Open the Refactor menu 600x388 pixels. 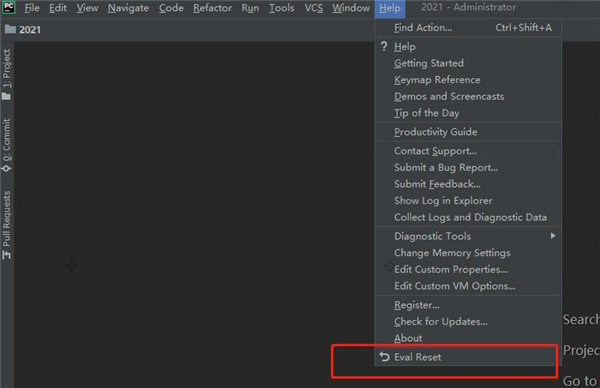pyautogui.click(x=212, y=8)
